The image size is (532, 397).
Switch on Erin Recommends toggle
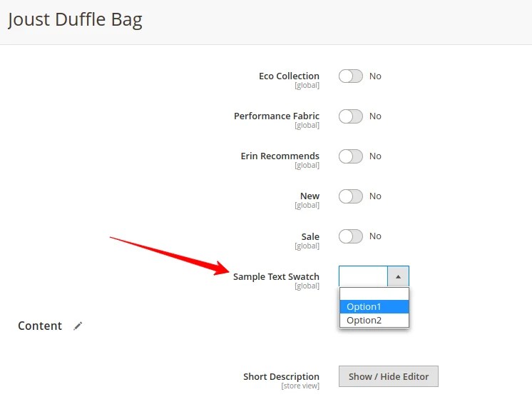(351, 156)
